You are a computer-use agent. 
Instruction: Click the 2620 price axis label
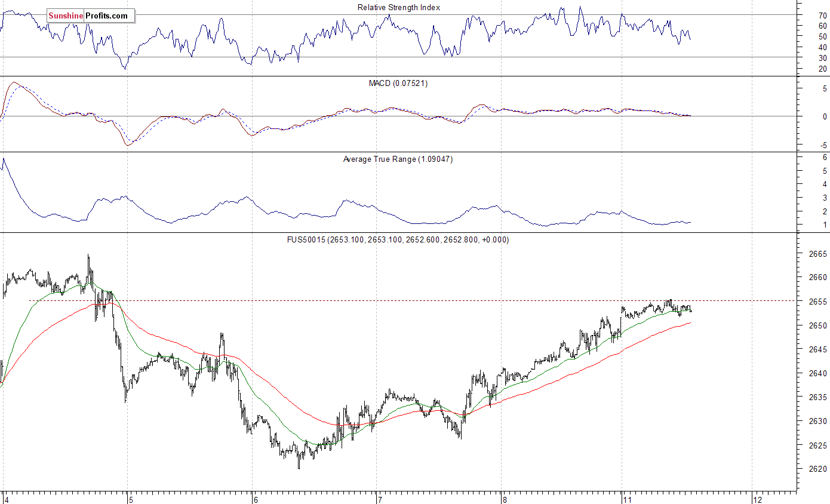pyautogui.click(x=818, y=469)
